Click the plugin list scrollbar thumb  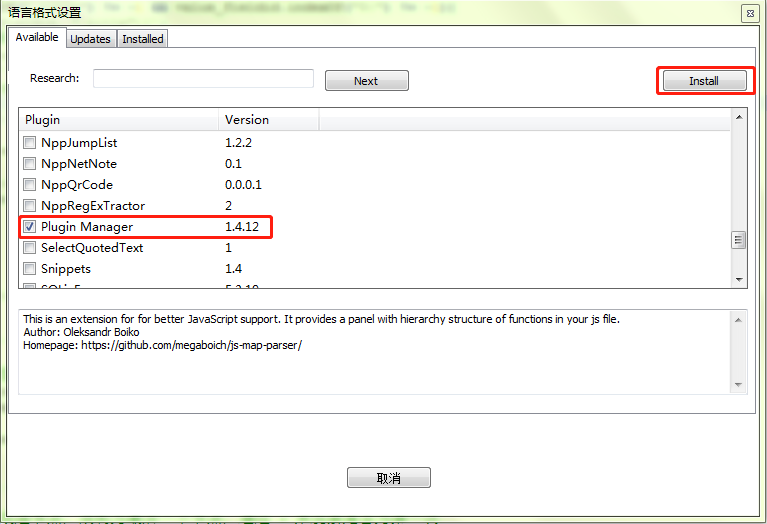click(x=739, y=240)
